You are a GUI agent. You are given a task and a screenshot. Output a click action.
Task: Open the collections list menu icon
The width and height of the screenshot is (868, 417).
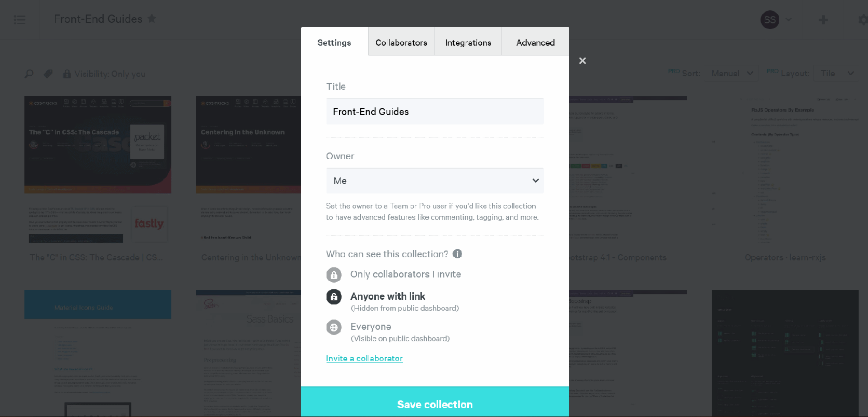(x=20, y=20)
